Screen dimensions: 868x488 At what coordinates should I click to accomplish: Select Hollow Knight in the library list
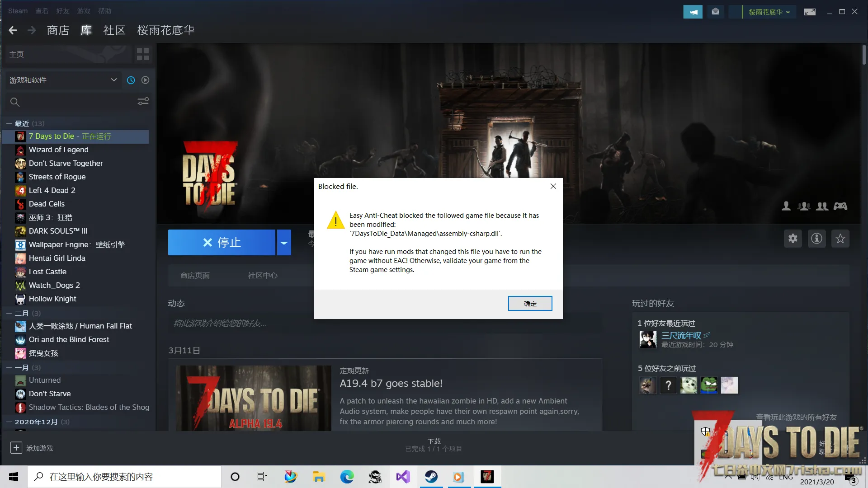click(52, 299)
